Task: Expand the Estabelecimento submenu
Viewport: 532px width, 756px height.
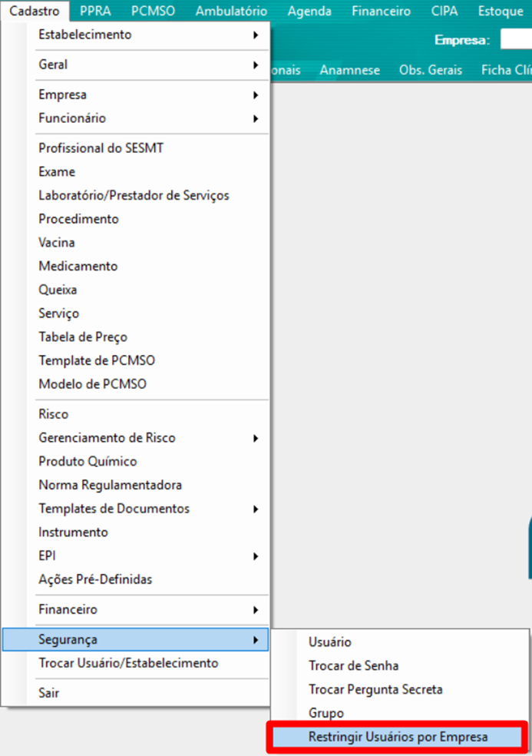Action: click(x=135, y=35)
